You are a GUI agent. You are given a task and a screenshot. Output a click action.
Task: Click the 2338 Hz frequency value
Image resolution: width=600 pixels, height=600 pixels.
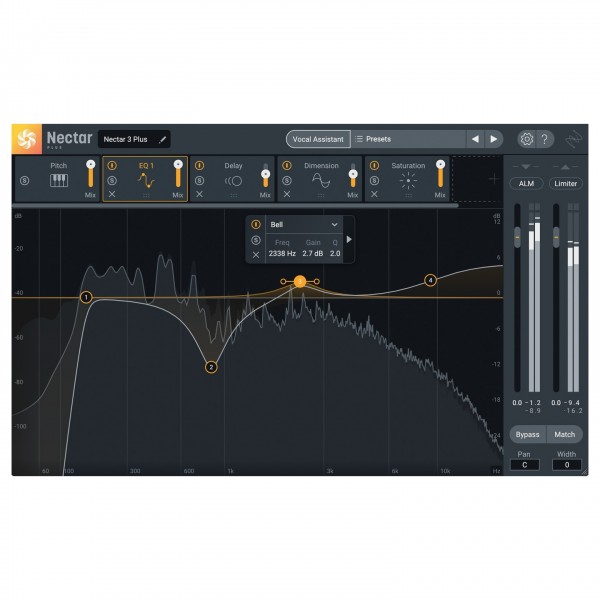coord(282,253)
